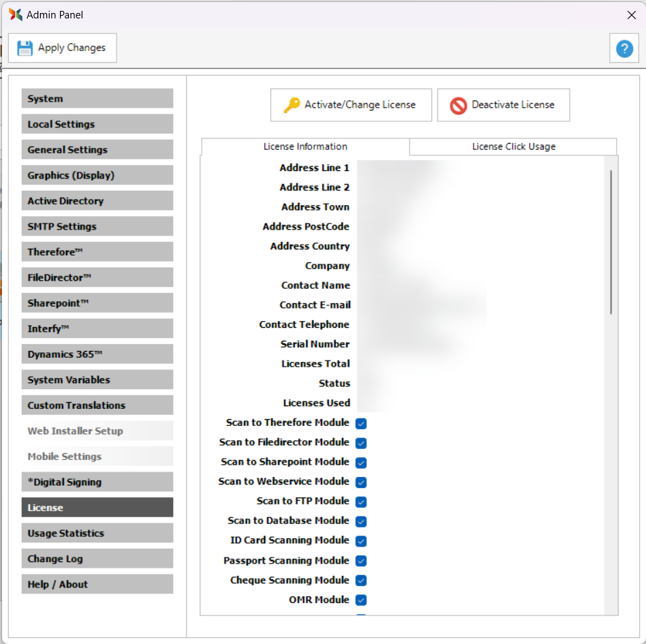Open the Change Log section

97,559
